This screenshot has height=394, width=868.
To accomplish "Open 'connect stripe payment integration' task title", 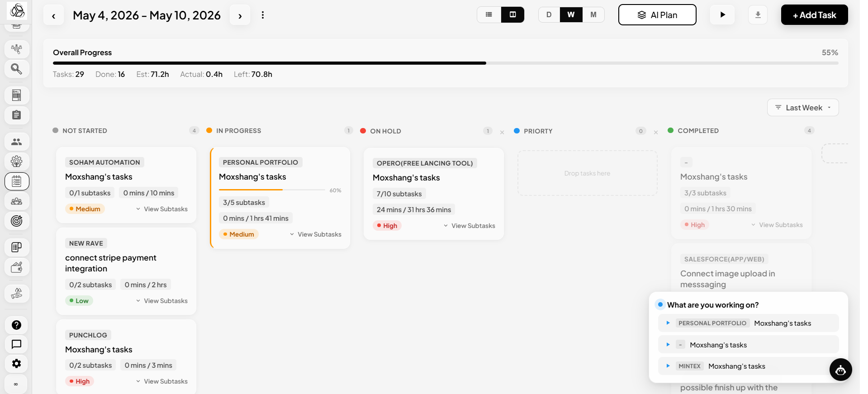I will pos(111,263).
